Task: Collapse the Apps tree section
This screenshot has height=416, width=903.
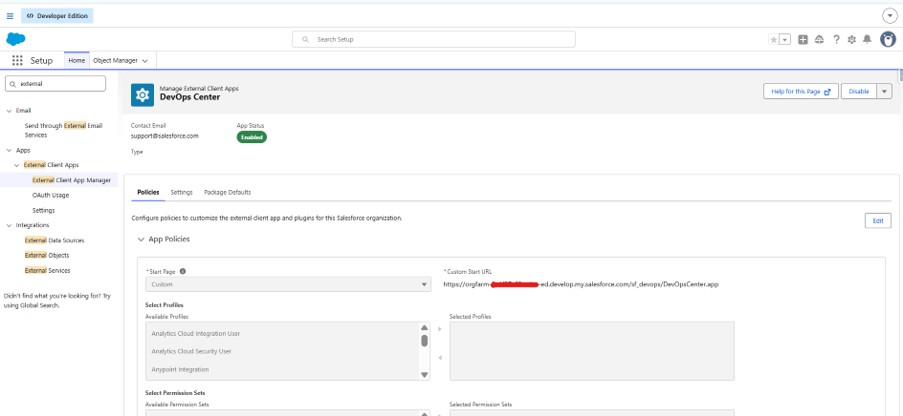Action: coord(9,150)
